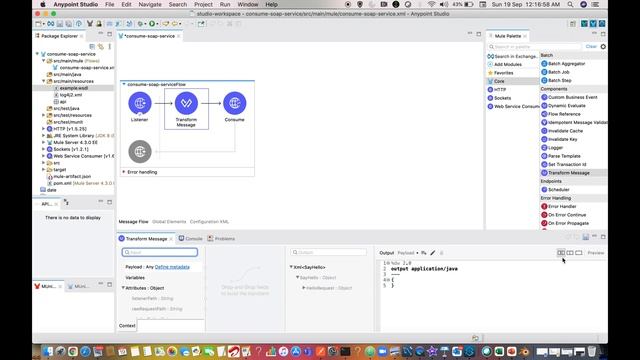This screenshot has height=360, width=640.
Task: Collapse consume-soap-service project node
Action: (37, 54)
